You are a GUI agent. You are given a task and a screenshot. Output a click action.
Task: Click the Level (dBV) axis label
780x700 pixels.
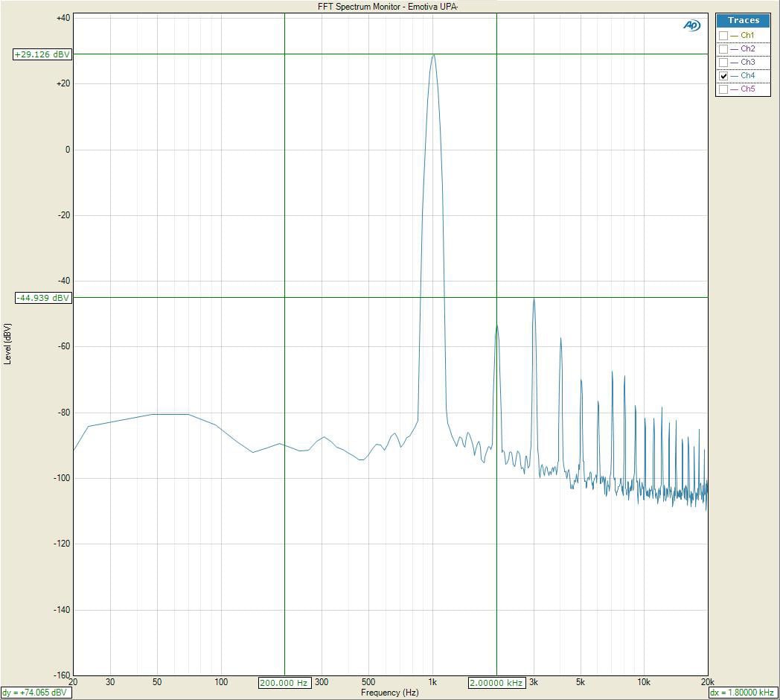point(7,343)
